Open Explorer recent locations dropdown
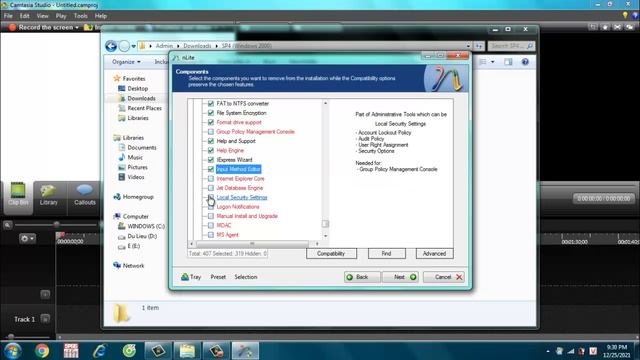This screenshot has height=360, width=640. [133, 46]
